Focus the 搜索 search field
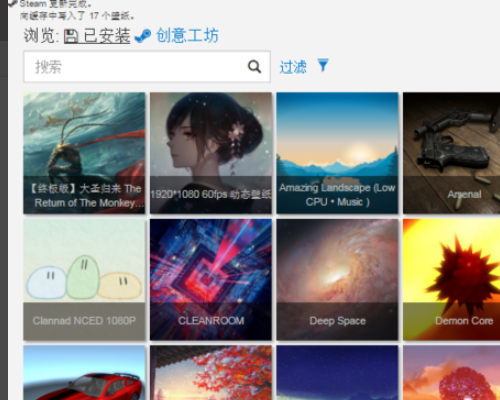The image size is (500, 400). pyautogui.click(x=147, y=67)
